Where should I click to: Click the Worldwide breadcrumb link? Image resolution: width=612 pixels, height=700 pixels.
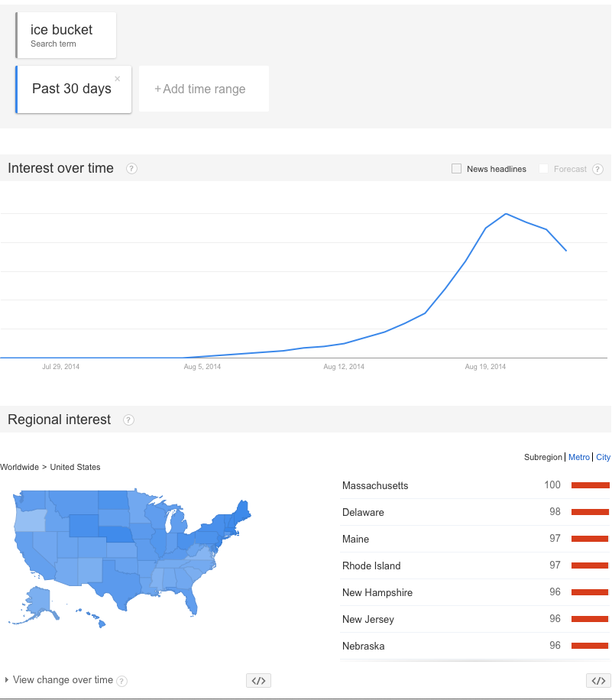(x=19, y=467)
